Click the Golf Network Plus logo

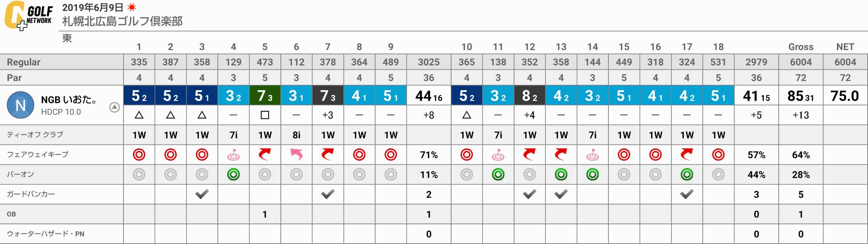pyautogui.click(x=28, y=15)
